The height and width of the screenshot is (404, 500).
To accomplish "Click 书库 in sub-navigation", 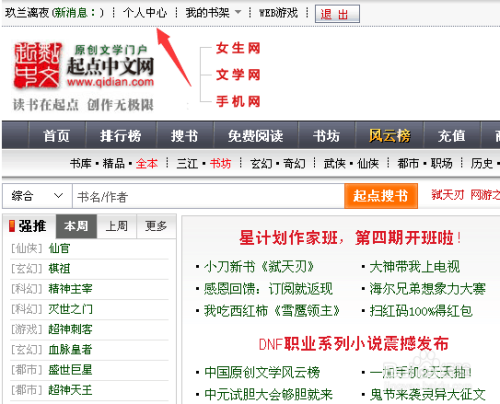I will [81, 164].
